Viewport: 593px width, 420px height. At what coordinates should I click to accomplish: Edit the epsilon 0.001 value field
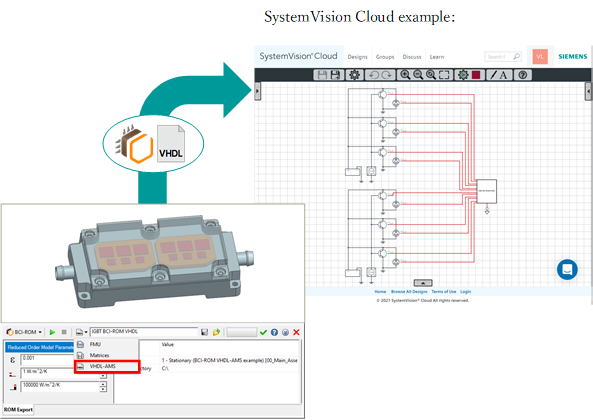click(47, 359)
